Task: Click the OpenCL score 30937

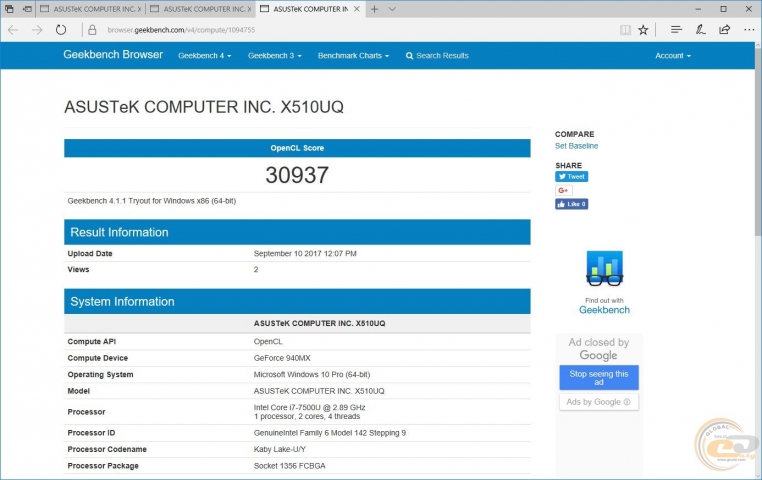Action: pyautogui.click(x=297, y=175)
